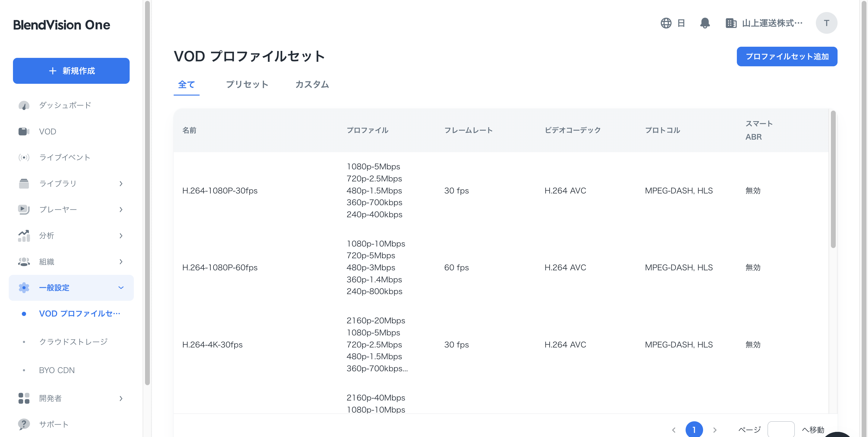Click the プロファイルセット追加 button
Screen dimensions: 868x437
point(787,56)
